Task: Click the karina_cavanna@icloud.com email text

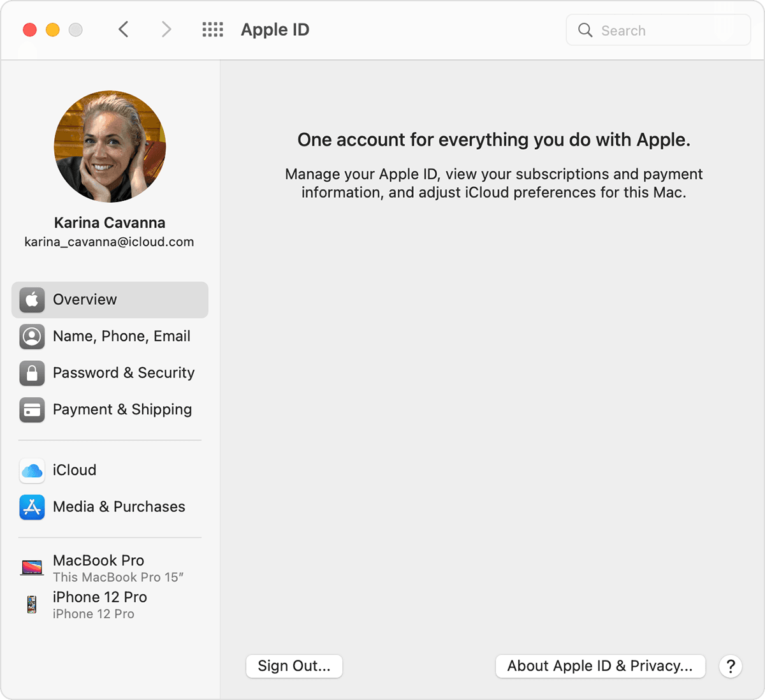Action: [x=109, y=242]
